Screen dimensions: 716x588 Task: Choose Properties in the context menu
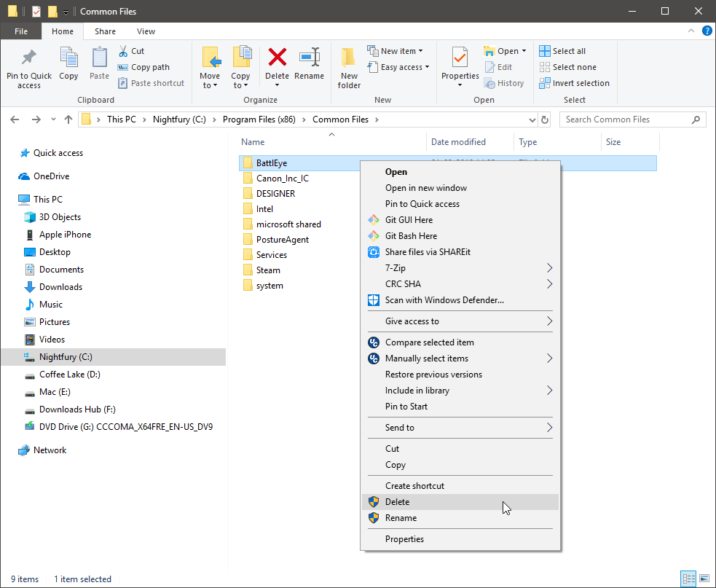pos(460,539)
